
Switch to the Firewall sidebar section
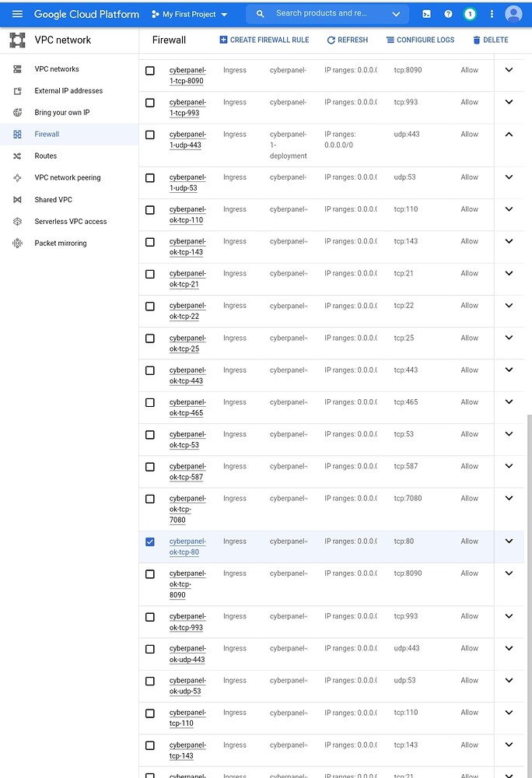click(47, 134)
